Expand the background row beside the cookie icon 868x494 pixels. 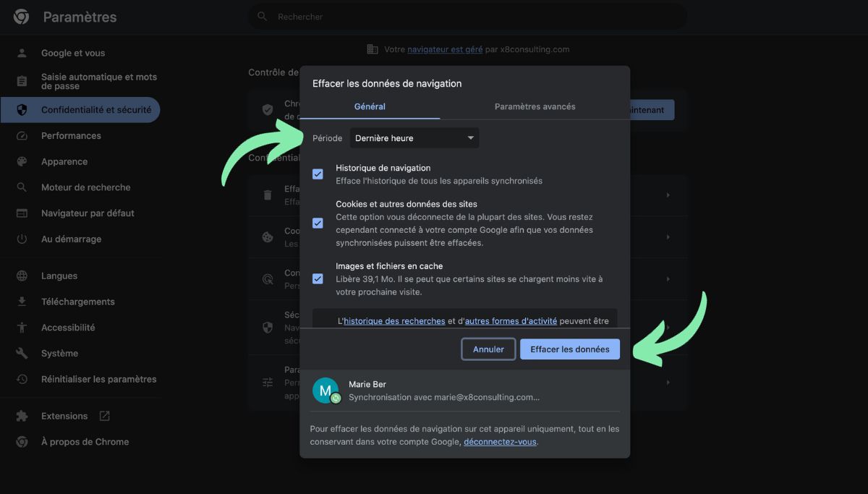coord(668,237)
